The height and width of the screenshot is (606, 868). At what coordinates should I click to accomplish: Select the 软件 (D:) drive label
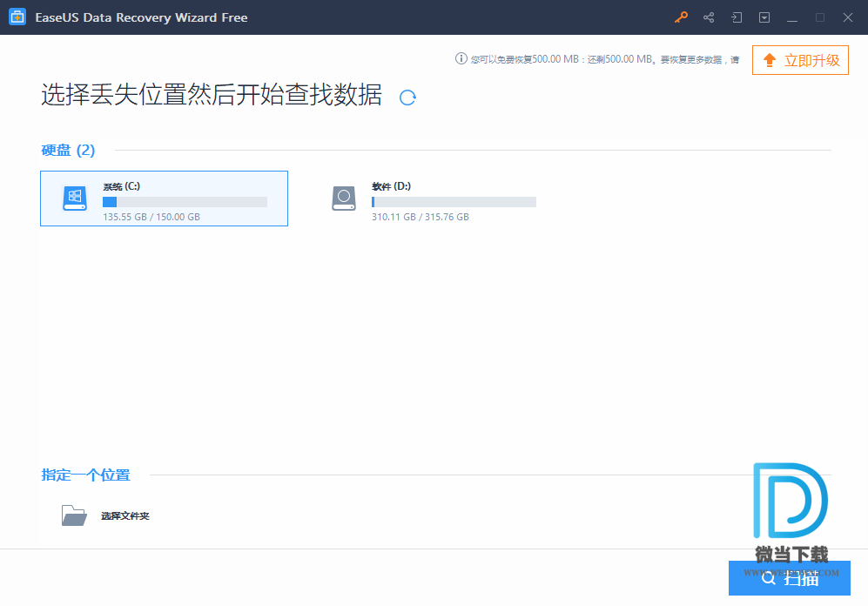pos(391,186)
